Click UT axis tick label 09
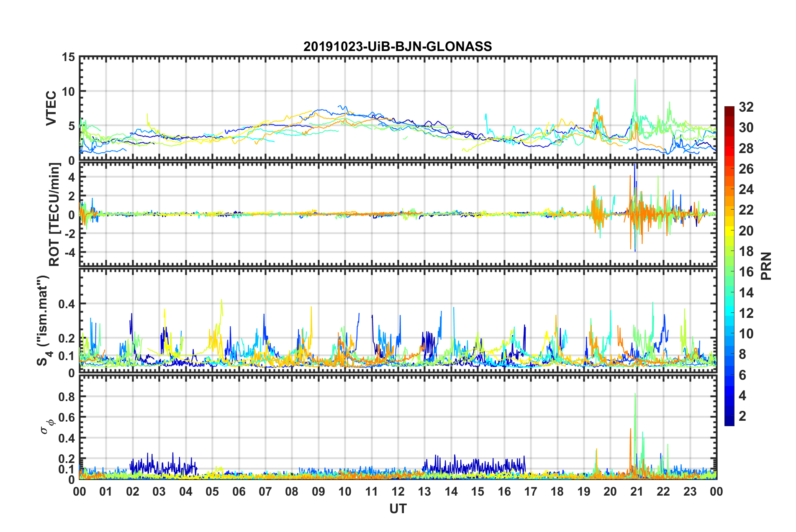Image resolution: width=796 pixels, height=532 pixels. (x=318, y=491)
